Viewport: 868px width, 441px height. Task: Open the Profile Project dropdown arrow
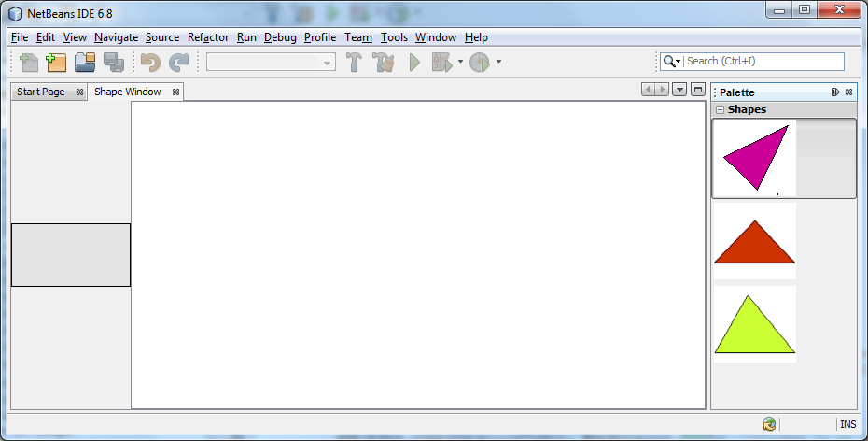click(498, 62)
